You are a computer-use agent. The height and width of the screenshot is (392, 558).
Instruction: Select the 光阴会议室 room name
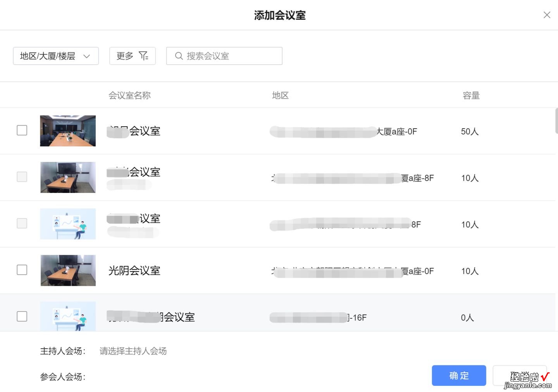pyautogui.click(x=134, y=270)
